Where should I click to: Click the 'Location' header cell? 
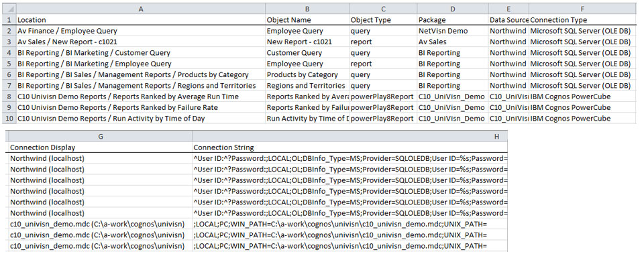140,19
